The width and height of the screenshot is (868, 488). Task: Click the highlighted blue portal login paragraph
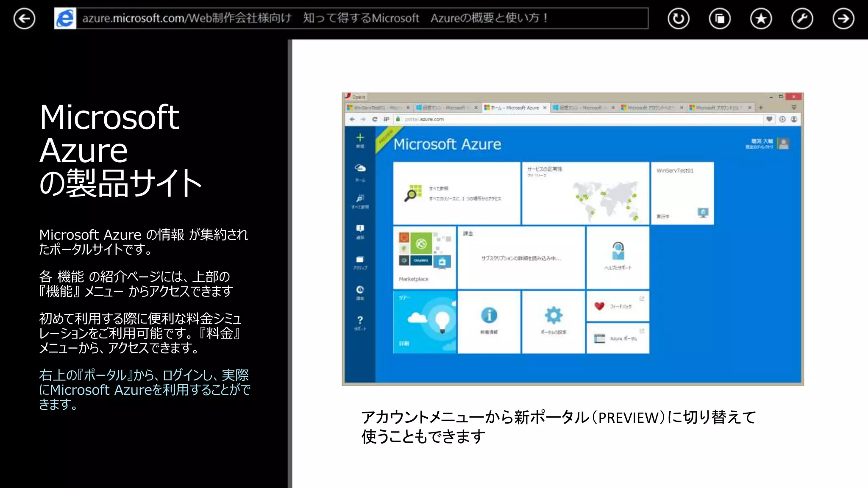(x=145, y=389)
